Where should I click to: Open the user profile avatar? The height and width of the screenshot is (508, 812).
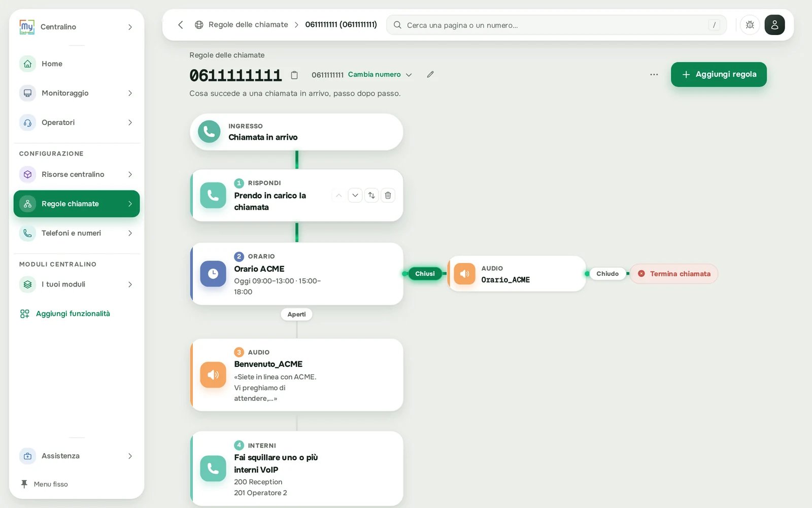tap(774, 25)
